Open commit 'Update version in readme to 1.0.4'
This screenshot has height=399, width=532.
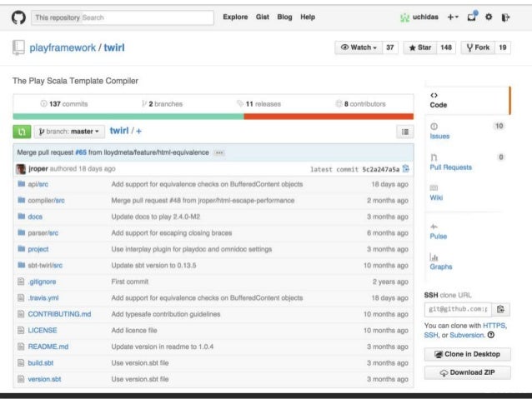click(163, 347)
